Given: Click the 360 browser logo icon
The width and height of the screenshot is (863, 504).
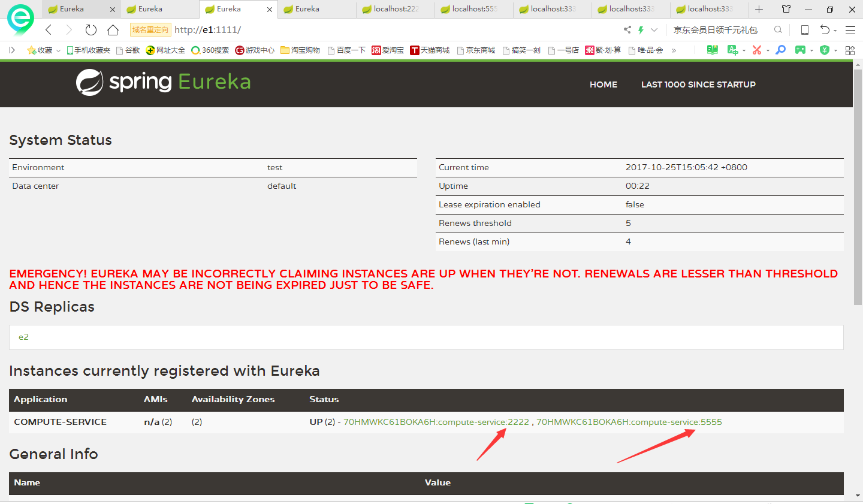Looking at the screenshot, I should (20, 19).
